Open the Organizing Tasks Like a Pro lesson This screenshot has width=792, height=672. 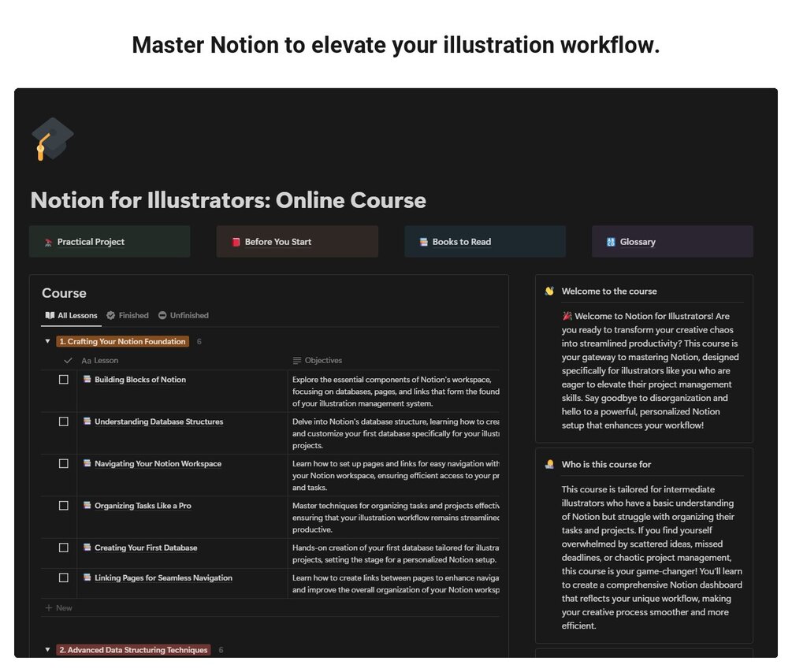tap(143, 506)
